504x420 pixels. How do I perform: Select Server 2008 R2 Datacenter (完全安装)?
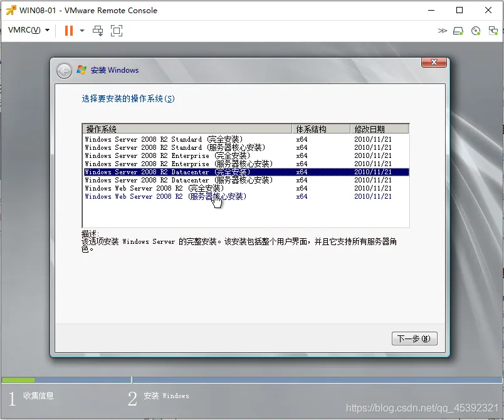(x=246, y=172)
